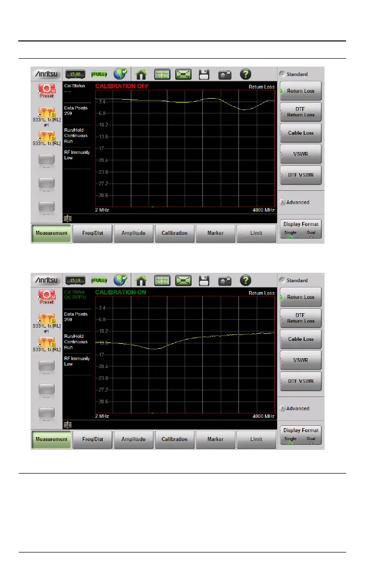Click the Preset icon in CALIBRATION OFF screen
Viewport: 391px width, 588px height.
click(47, 91)
